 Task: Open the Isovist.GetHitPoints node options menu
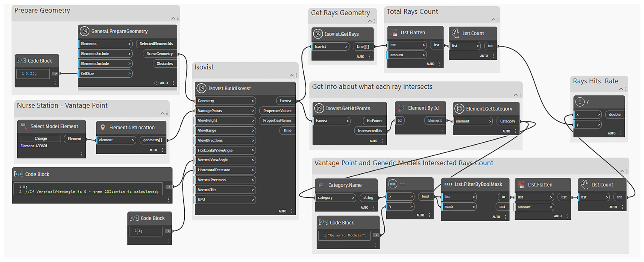tap(383, 141)
